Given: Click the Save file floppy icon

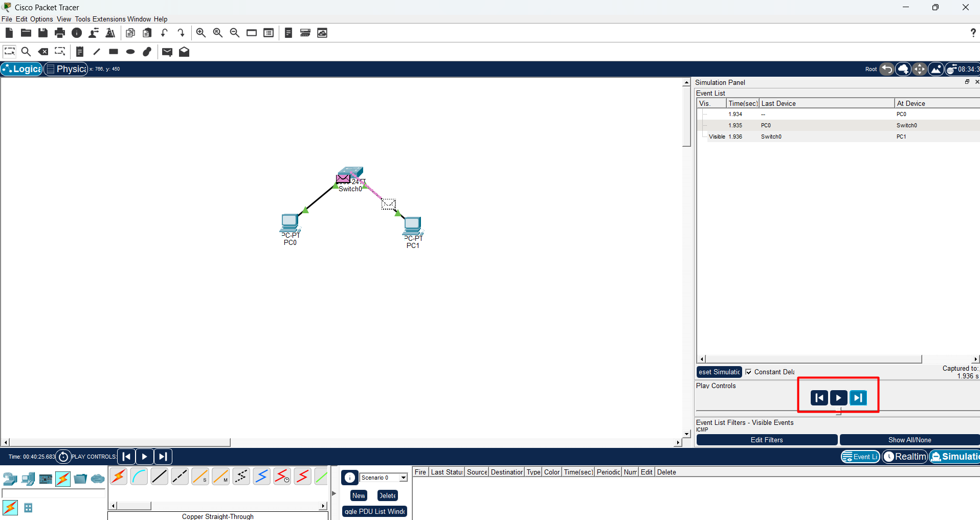Looking at the screenshot, I should (43, 33).
